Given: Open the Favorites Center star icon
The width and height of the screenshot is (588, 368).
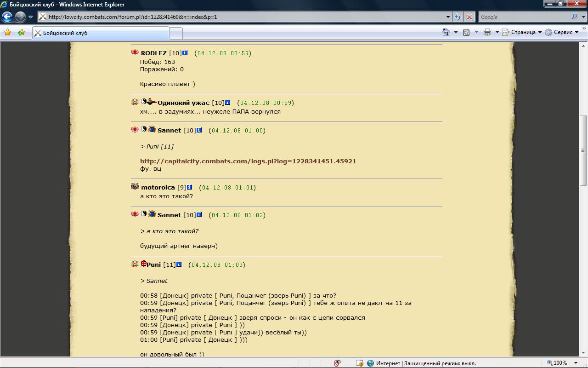Looking at the screenshot, I should pos(8,33).
